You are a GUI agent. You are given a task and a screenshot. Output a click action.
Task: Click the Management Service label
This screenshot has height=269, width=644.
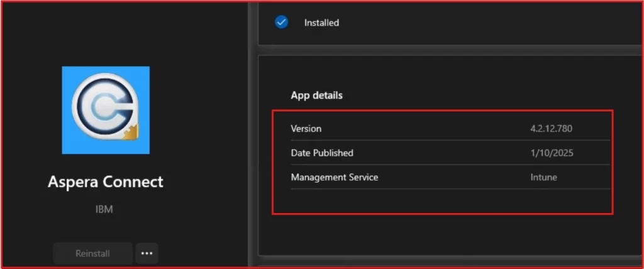coord(335,177)
